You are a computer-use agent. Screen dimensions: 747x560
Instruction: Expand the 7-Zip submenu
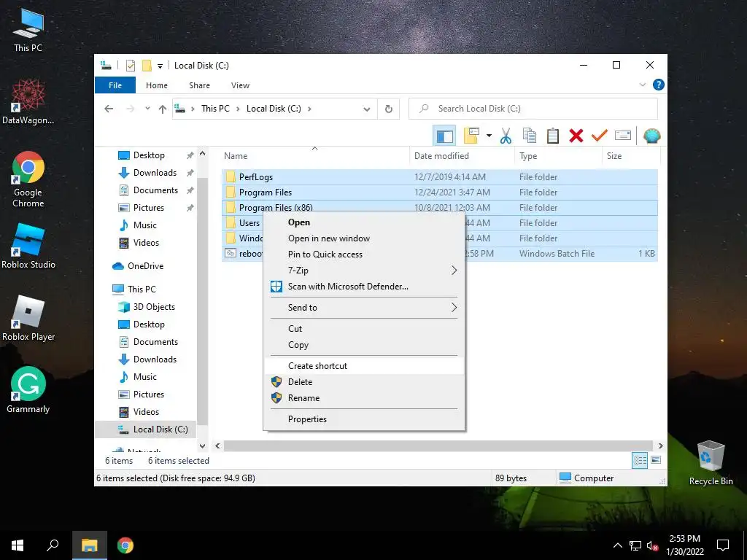(364, 271)
